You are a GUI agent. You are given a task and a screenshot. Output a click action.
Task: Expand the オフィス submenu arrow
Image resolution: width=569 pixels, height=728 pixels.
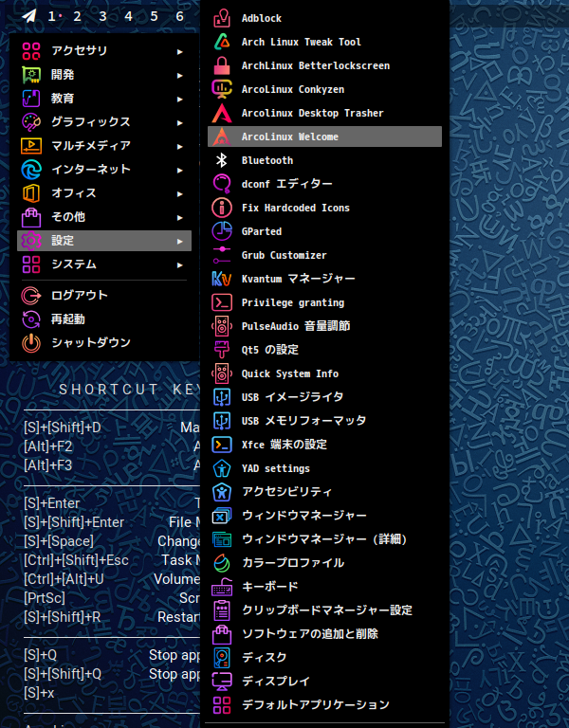tap(180, 193)
